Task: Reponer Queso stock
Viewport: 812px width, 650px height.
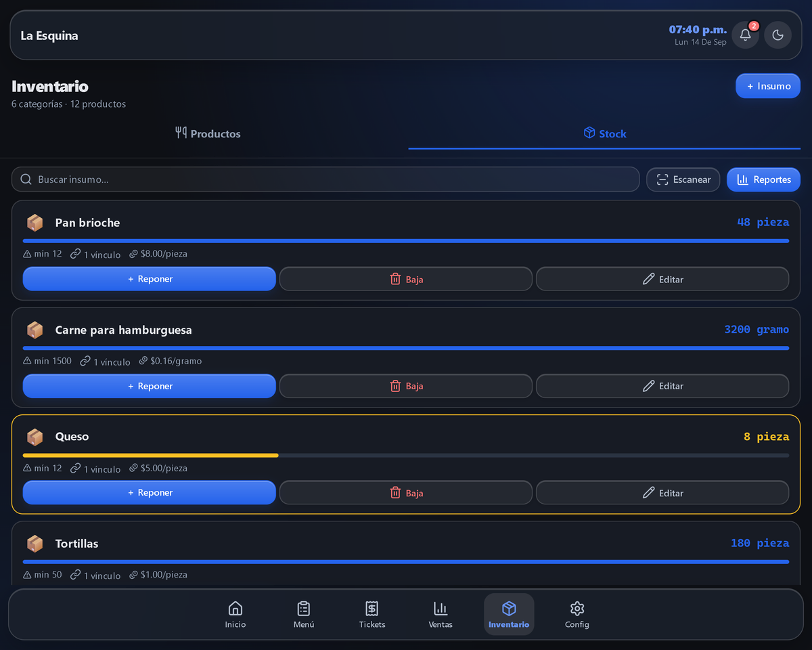Action: point(150,493)
